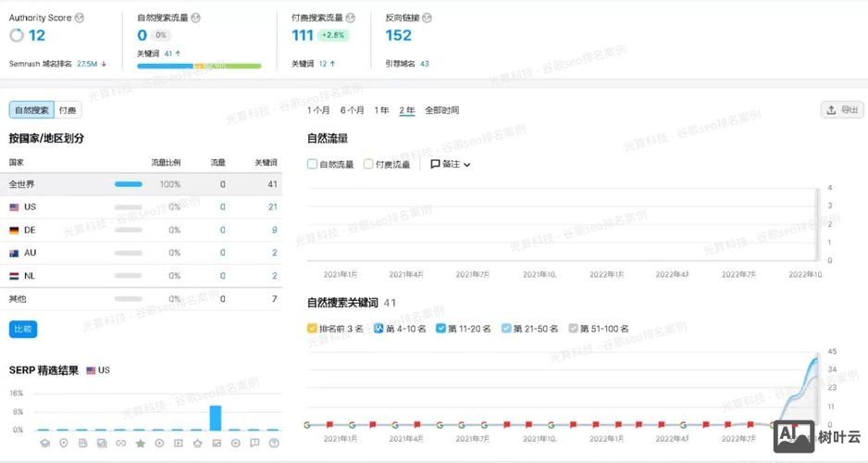The height and width of the screenshot is (463, 868).
Task: Click the location pin SERP feature icon
Action: coord(64,443)
